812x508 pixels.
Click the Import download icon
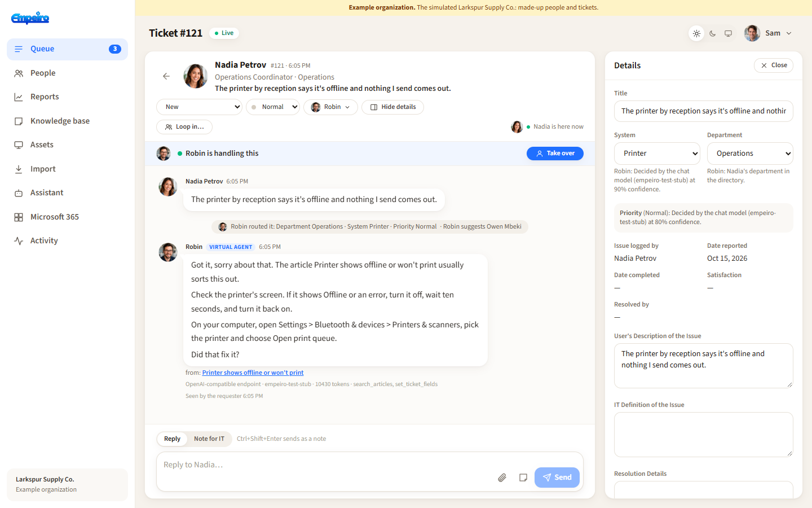(x=19, y=169)
